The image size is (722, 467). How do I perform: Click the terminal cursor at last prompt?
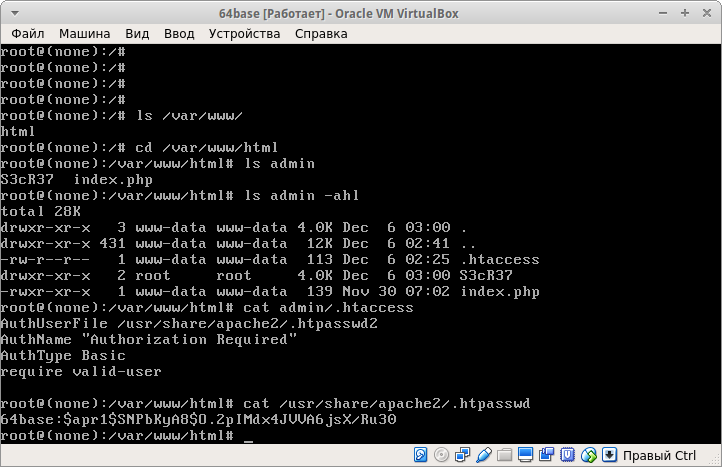248,440
